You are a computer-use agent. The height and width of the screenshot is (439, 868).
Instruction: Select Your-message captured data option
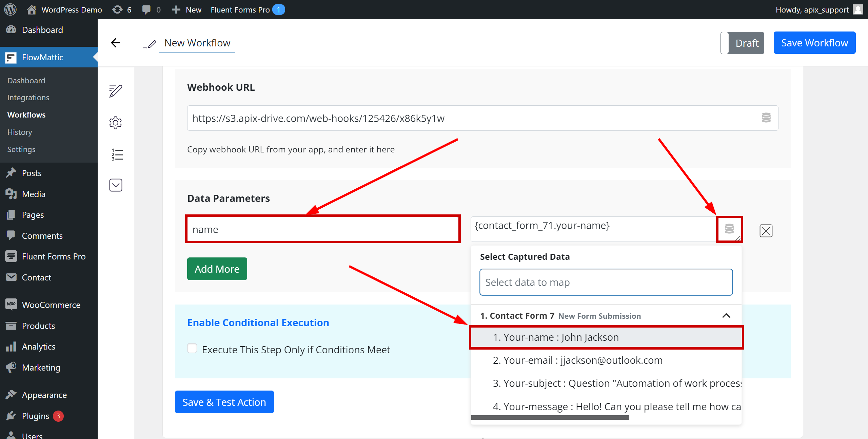[606, 406]
